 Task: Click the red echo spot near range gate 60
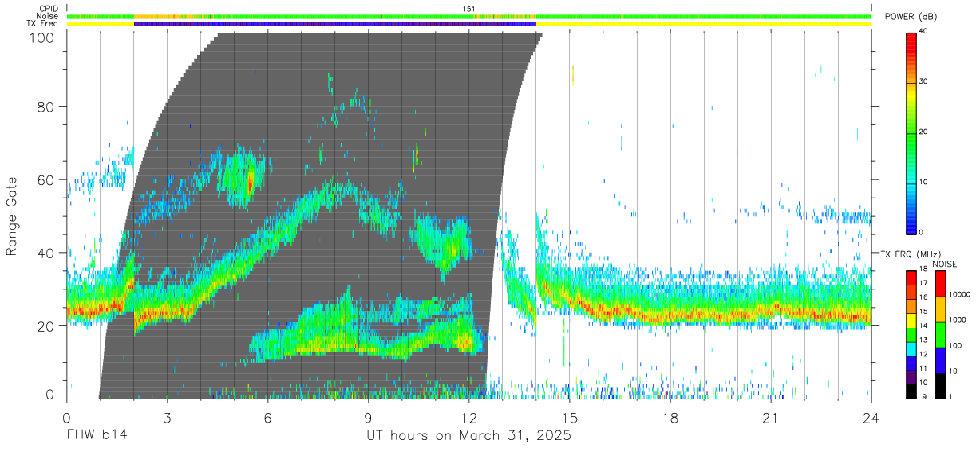coord(250,184)
